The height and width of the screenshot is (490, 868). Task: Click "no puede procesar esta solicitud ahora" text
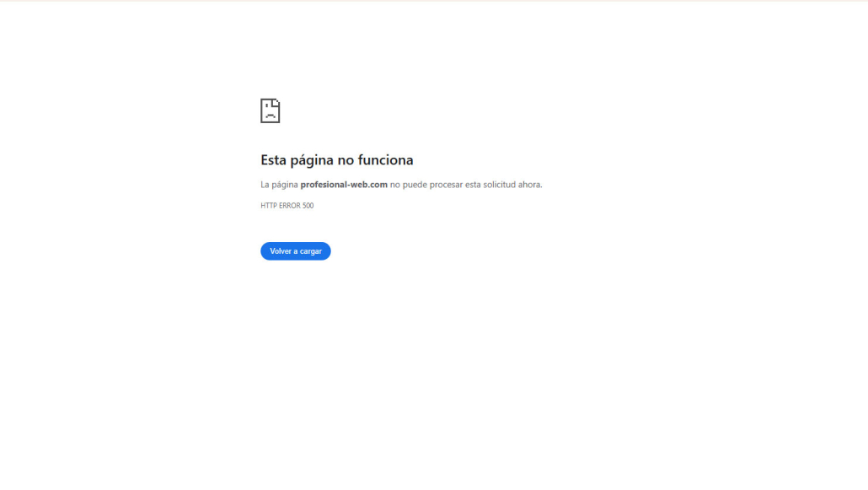[x=465, y=185]
